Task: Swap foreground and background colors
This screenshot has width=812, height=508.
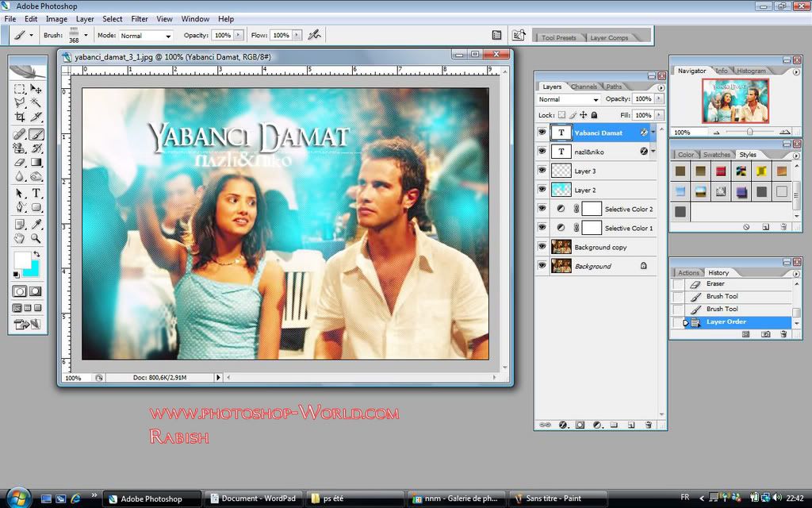Action: [36, 254]
